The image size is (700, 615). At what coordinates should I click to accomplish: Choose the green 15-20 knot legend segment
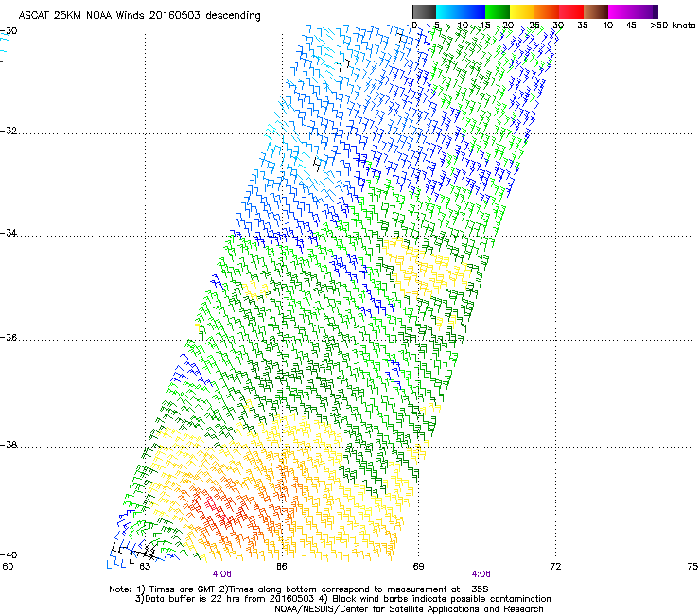[498, 11]
